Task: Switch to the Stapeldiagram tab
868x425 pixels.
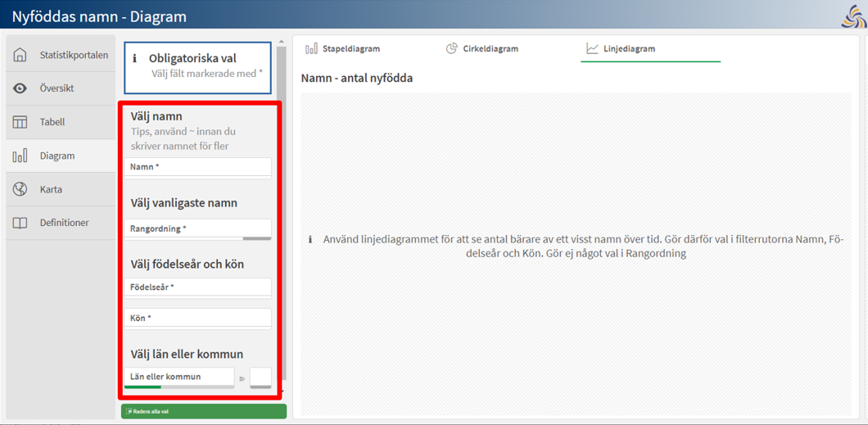Action: tap(343, 49)
